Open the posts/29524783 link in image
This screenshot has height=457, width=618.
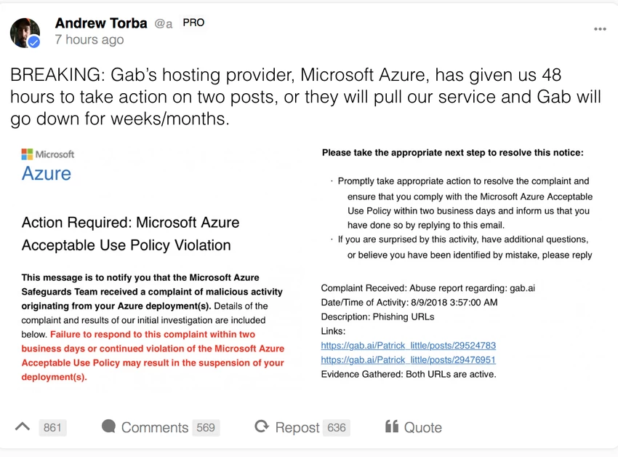(x=408, y=346)
